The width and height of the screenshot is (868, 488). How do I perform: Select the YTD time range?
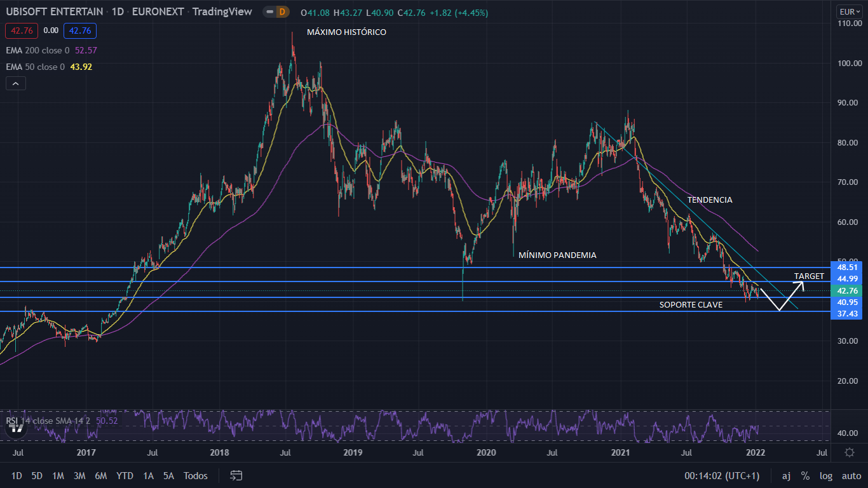click(x=125, y=475)
